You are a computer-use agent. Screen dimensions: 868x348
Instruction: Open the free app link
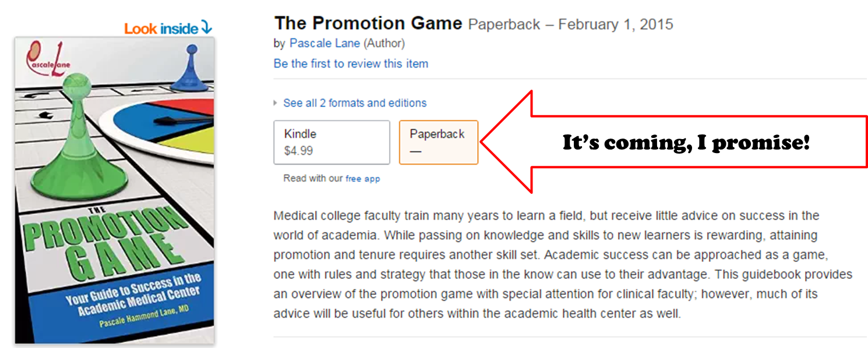(362, 179)
